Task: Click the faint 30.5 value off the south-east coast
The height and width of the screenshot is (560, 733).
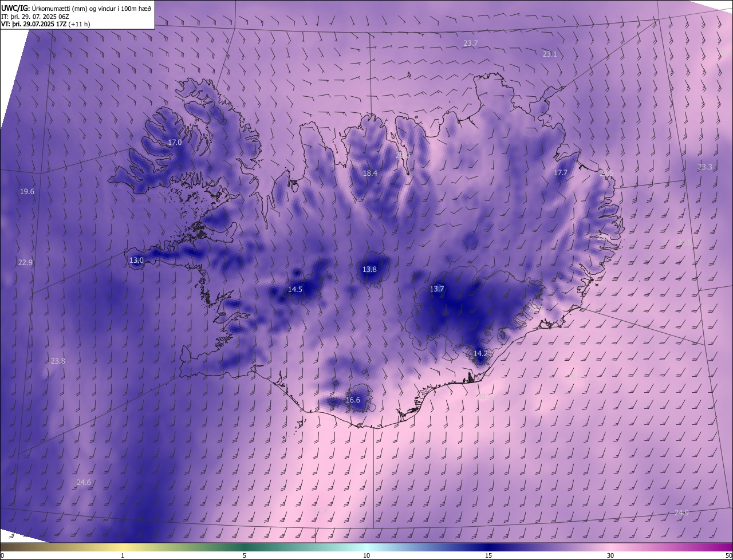Action: click(x=484, y=396)
